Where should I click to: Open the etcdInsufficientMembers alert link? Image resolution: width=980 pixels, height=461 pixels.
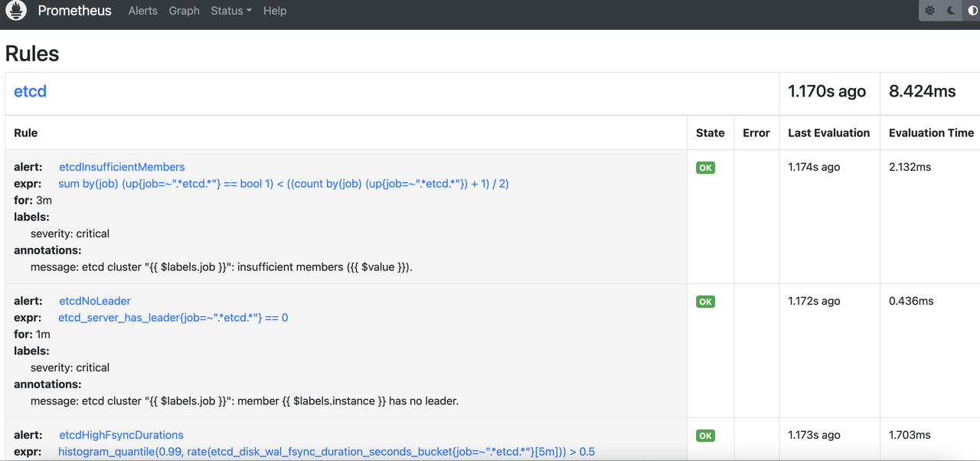pyautogui.click(x=122, y=167)
